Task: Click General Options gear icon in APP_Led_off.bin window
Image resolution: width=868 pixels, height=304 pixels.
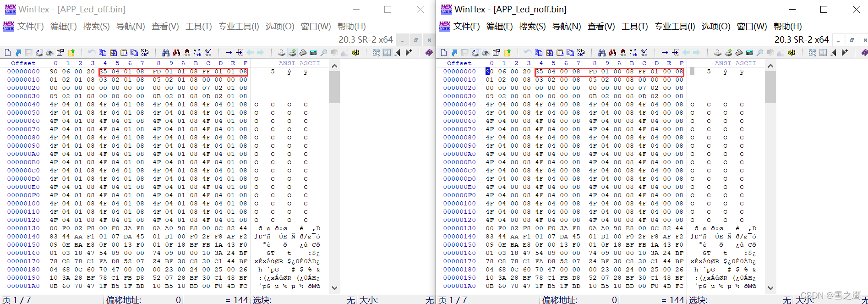Action: 355,53
